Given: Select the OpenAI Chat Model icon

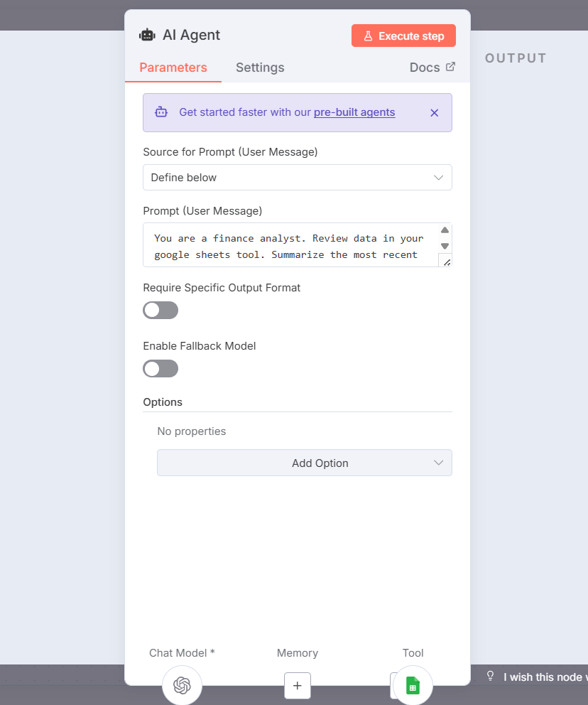Looking at the screenshot, I should [x=182, y=685].
